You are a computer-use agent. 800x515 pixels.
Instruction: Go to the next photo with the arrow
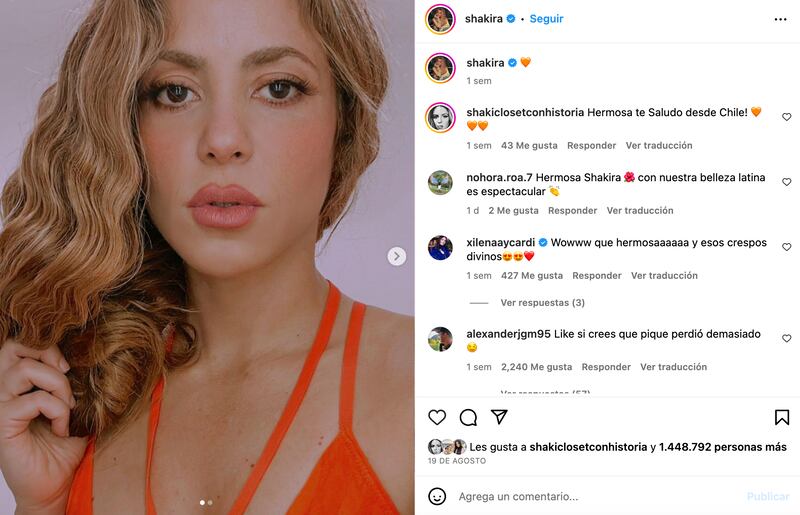397,256
